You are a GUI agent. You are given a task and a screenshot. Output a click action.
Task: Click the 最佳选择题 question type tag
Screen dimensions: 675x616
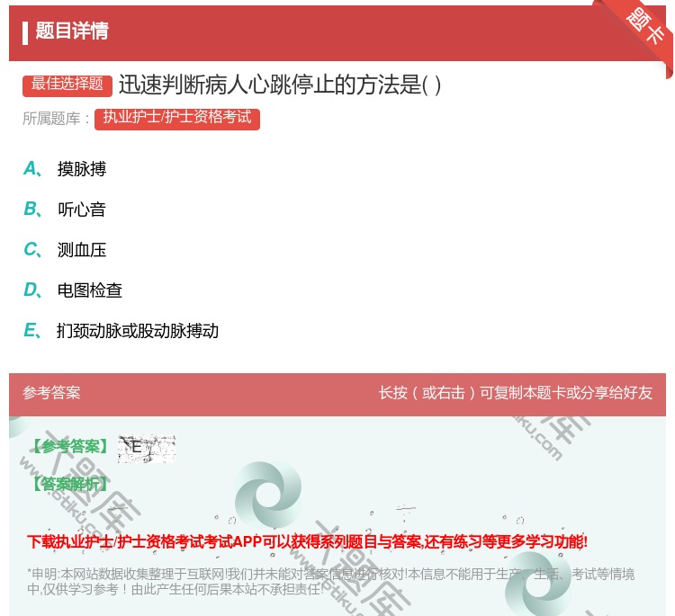click(x=67, y=85)
